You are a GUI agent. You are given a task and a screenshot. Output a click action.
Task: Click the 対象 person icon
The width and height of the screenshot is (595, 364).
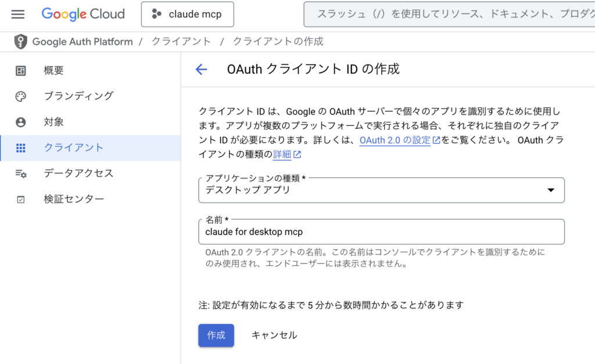coord(21,122)
